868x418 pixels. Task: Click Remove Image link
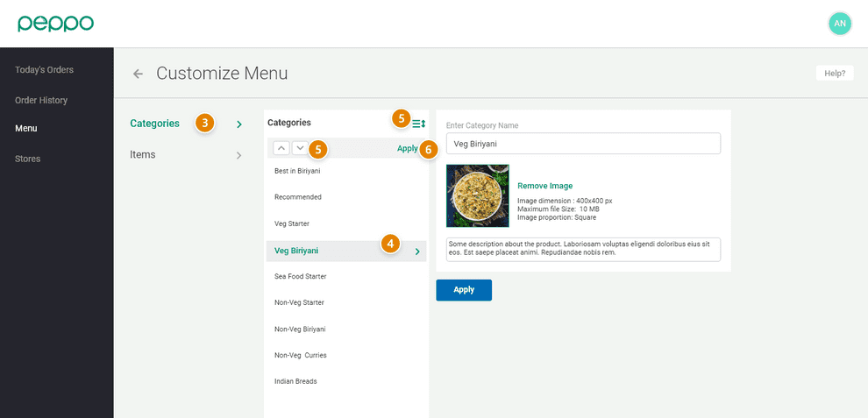pyautogui.click(x=544, y=186)
